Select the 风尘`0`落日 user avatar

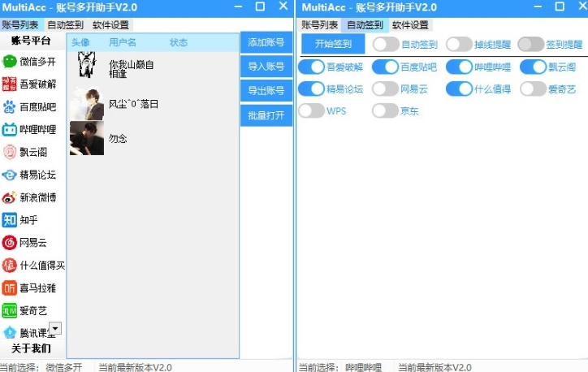pos(87,103)
